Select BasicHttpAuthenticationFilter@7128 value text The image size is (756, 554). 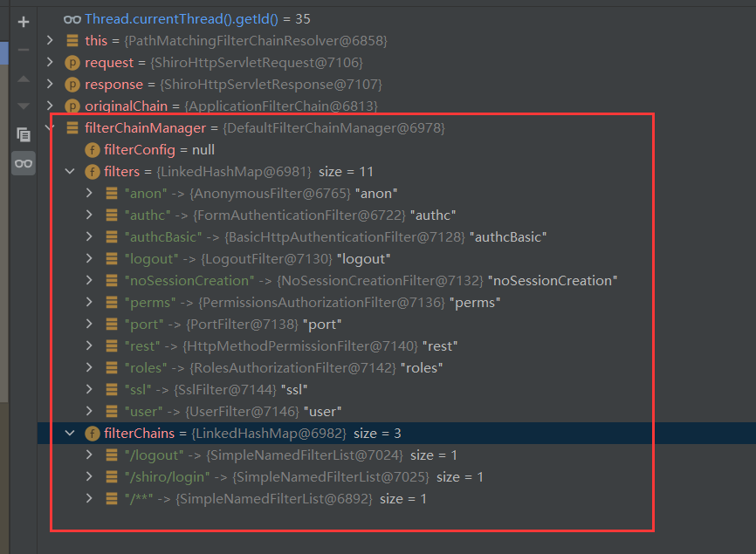click(x=345, y=237)
